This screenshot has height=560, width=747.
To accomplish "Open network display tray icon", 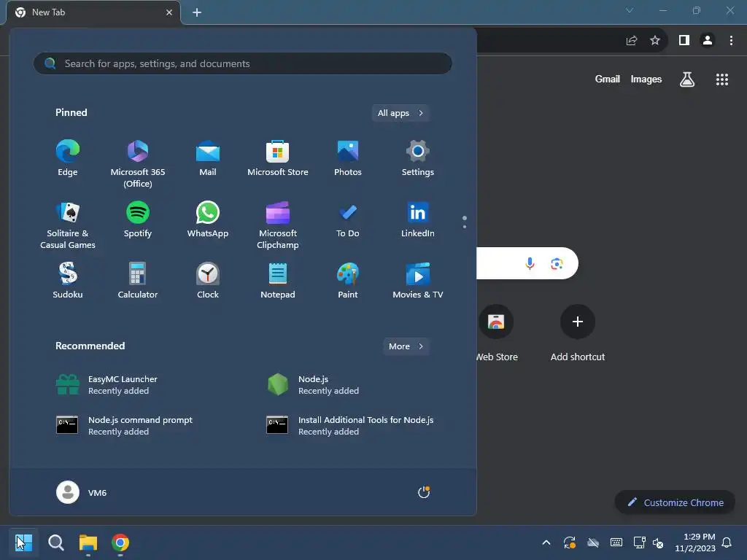I will [x=639, y=542].
